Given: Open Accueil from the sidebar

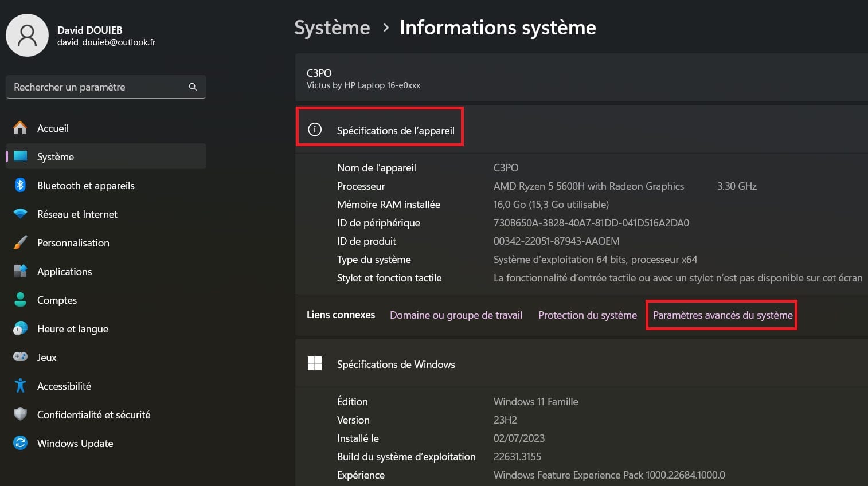Looking at the screenshot, I should pyautogui.click(x=53, y=128).
